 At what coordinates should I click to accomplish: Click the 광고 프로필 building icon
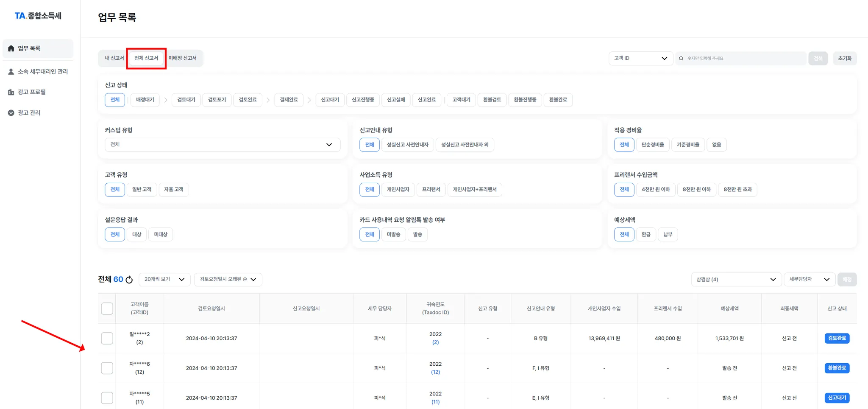click(11, 92)
